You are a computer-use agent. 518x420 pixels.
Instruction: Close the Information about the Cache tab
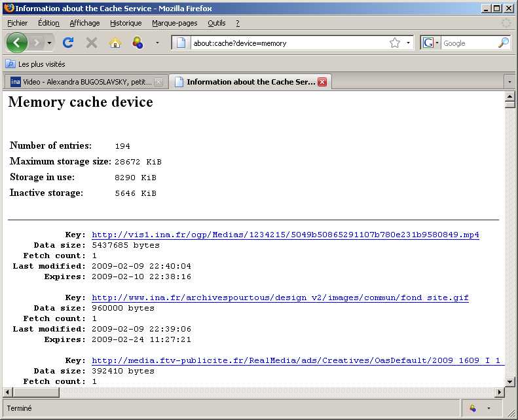click(322, 82)
